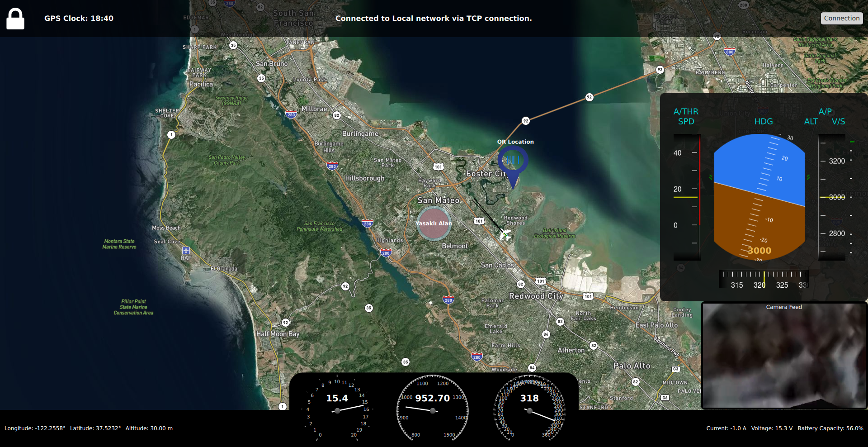Click the San Mateo map label

[x=438, y=200]
